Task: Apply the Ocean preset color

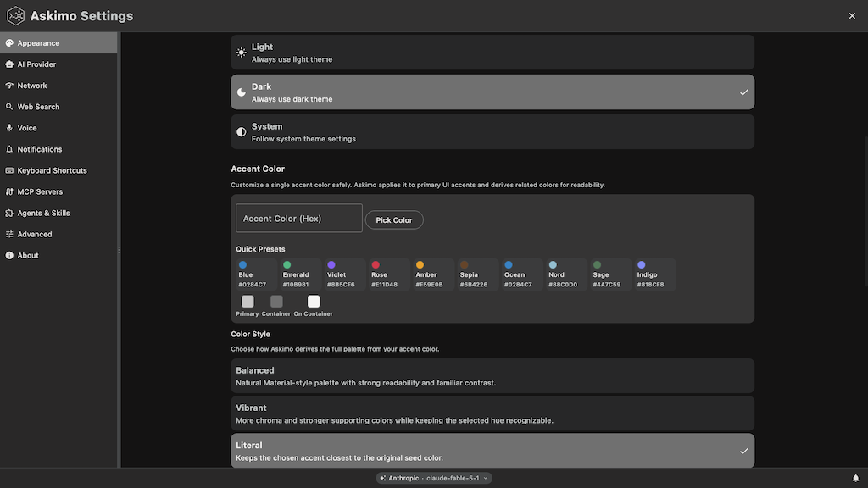Action: click(521, 274)
